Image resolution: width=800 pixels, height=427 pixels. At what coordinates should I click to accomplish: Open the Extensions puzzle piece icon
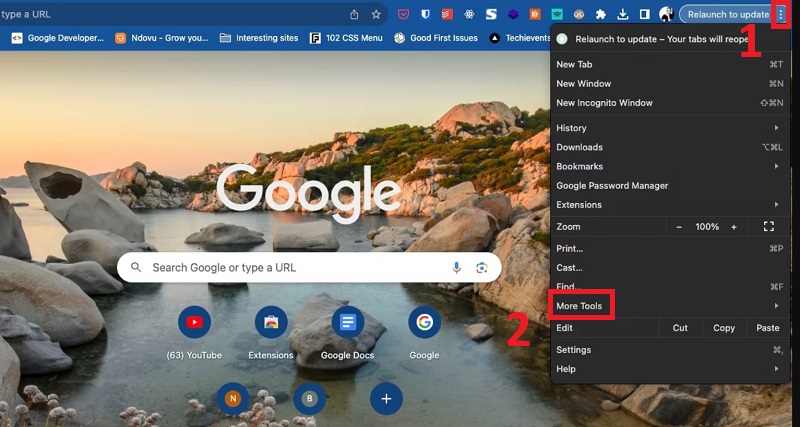(x=601, y=14)
